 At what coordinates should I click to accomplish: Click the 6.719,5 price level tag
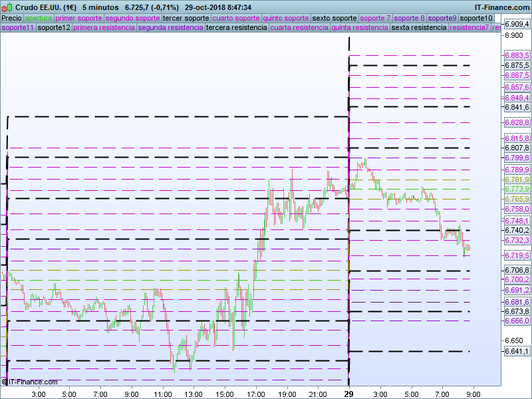(517, 255)
